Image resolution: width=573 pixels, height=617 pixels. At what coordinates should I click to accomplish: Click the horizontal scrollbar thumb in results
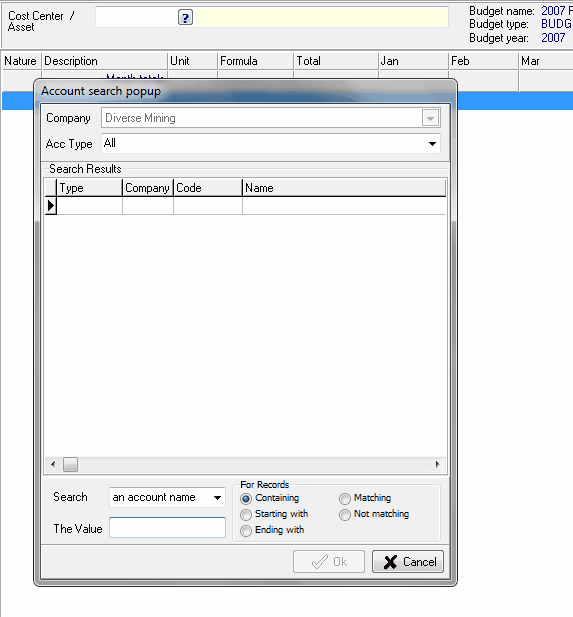pos(70,464)
